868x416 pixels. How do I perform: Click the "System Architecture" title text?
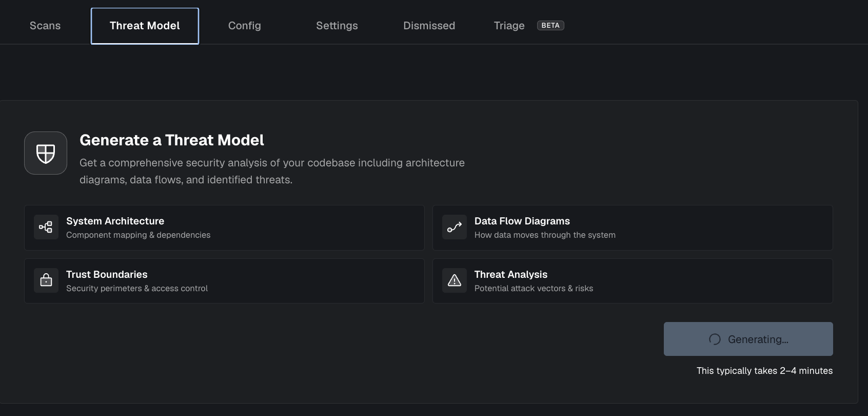pos(115,221)
